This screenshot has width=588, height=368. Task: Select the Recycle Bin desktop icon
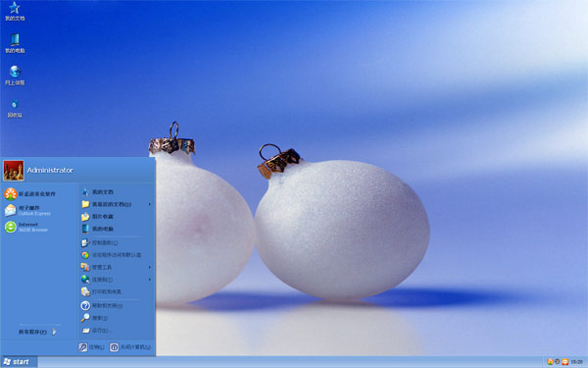coord(15,109)
